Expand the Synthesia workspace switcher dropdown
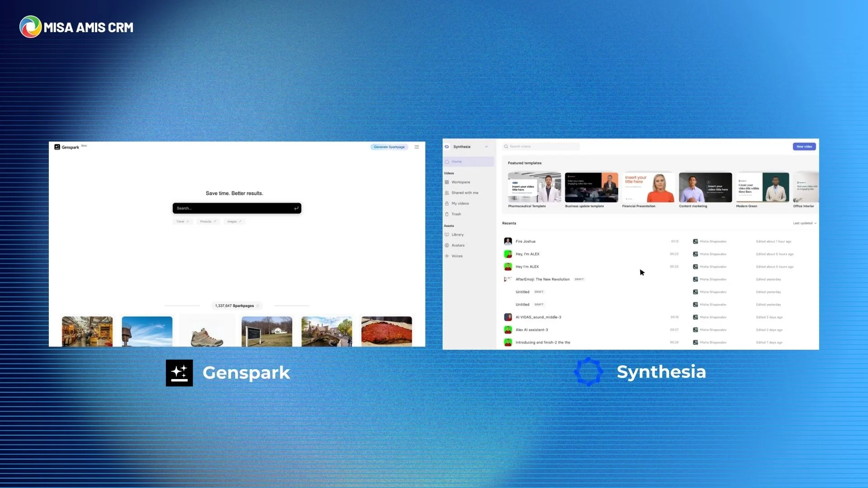 pyautogui.click(x=486, y=147)
